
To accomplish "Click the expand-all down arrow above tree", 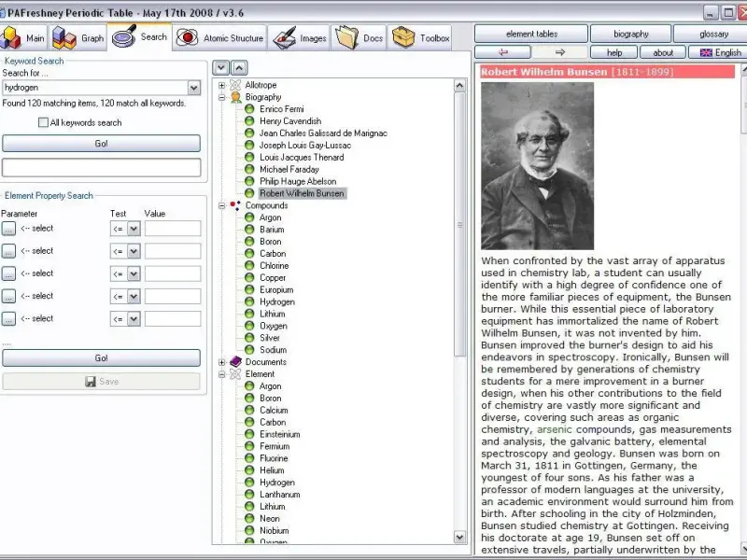I will coord(220,67).
